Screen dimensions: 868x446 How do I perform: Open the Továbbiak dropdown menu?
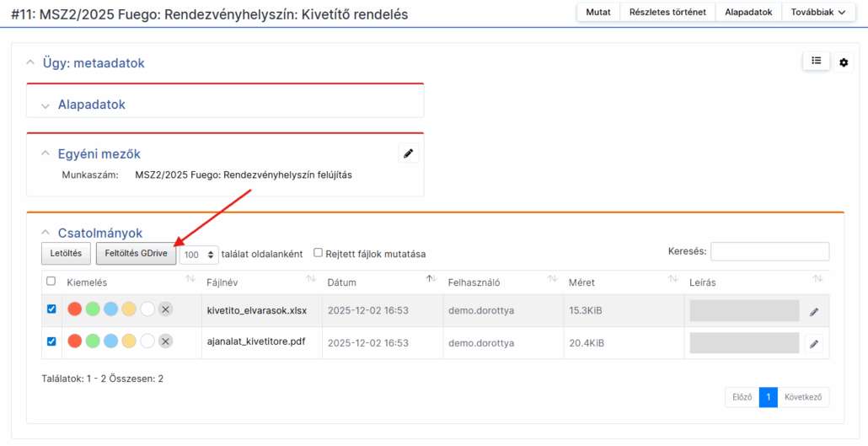tap(817, 12)
